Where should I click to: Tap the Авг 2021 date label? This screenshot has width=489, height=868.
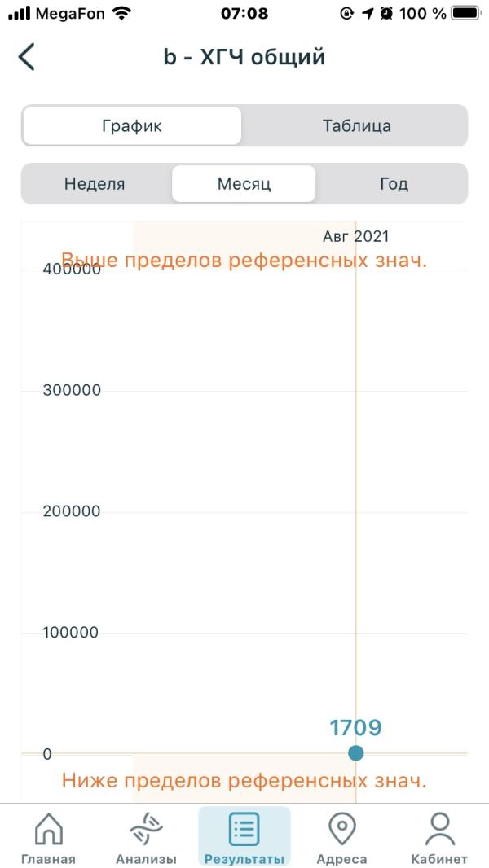[355, 237]
